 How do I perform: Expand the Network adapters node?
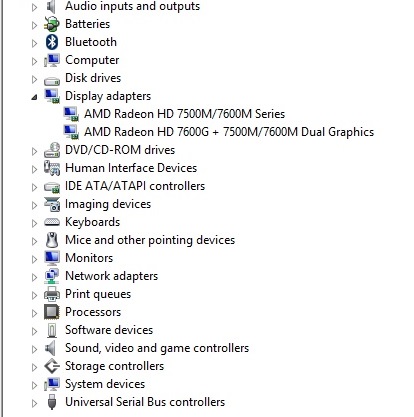click(34, 277)
